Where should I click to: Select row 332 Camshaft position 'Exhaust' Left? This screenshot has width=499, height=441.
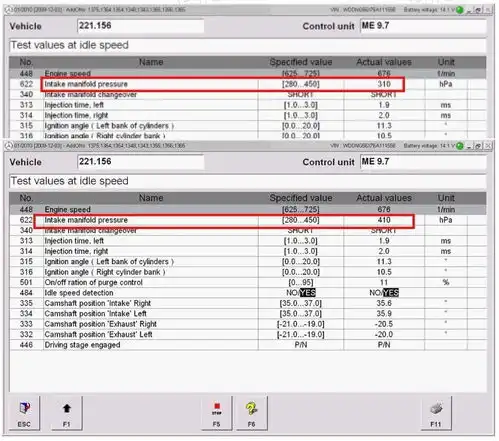[248, 334]
